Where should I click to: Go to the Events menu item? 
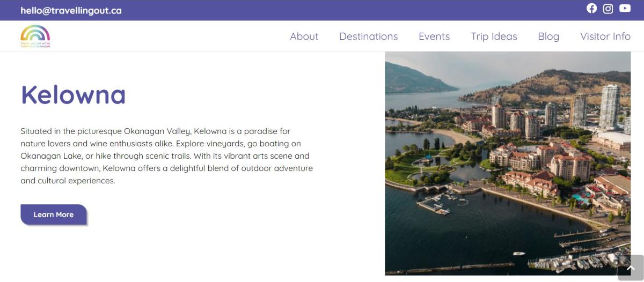point(434,36)
